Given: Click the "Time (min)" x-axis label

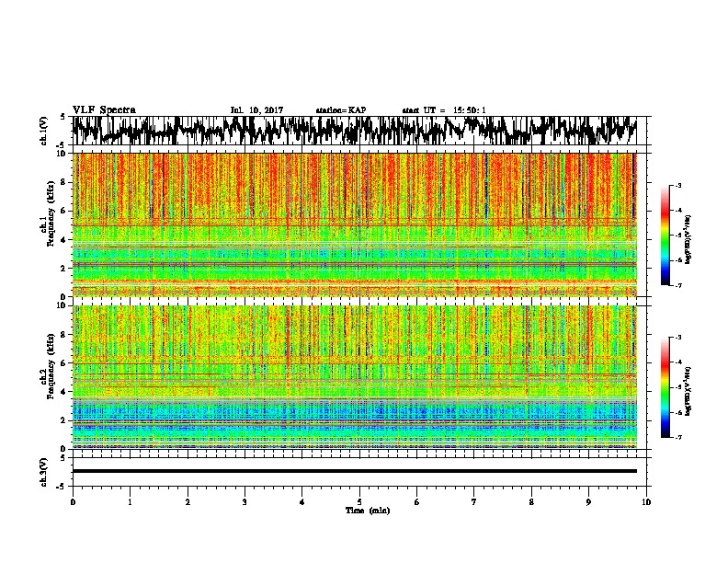Looking at the screenshot, I should [x=368, y=511].
